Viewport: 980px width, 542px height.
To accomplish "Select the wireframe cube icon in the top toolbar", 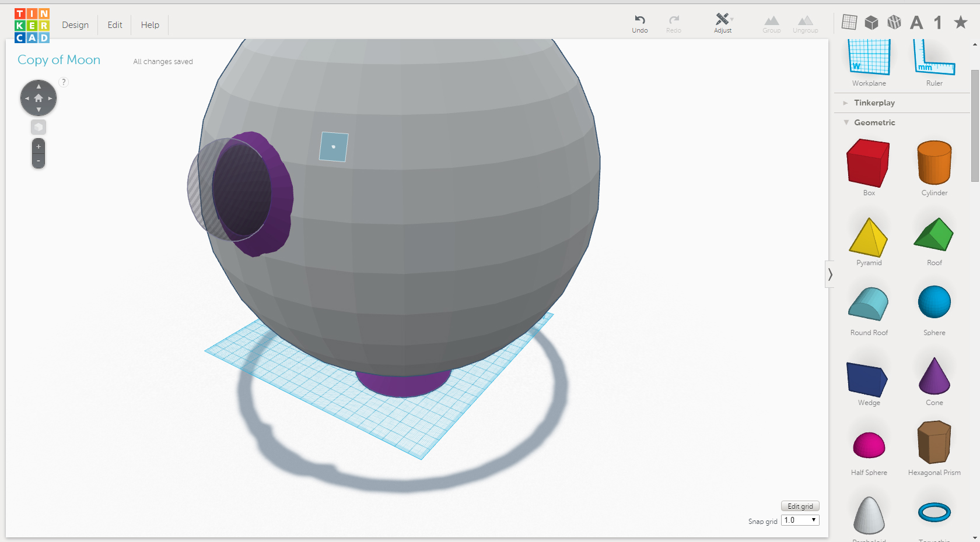I will pyautogui.click(x=894, y=22).
